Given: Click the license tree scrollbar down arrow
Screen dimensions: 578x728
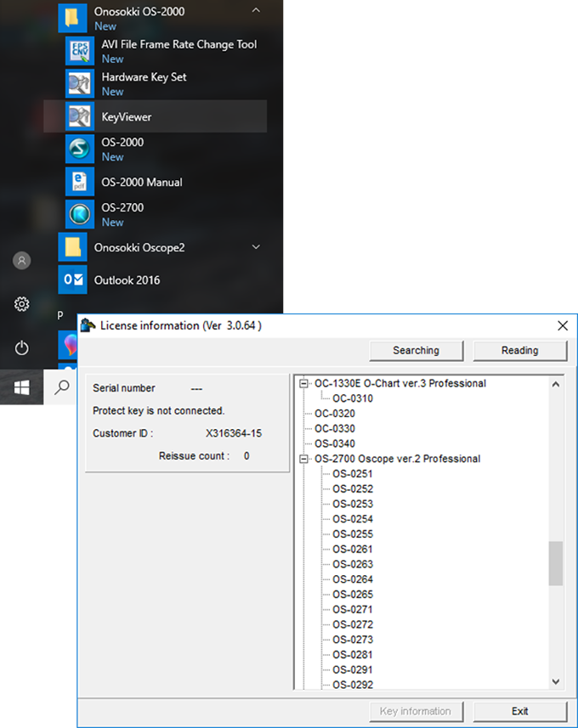Looking at the screenshot, I should 556,681.
